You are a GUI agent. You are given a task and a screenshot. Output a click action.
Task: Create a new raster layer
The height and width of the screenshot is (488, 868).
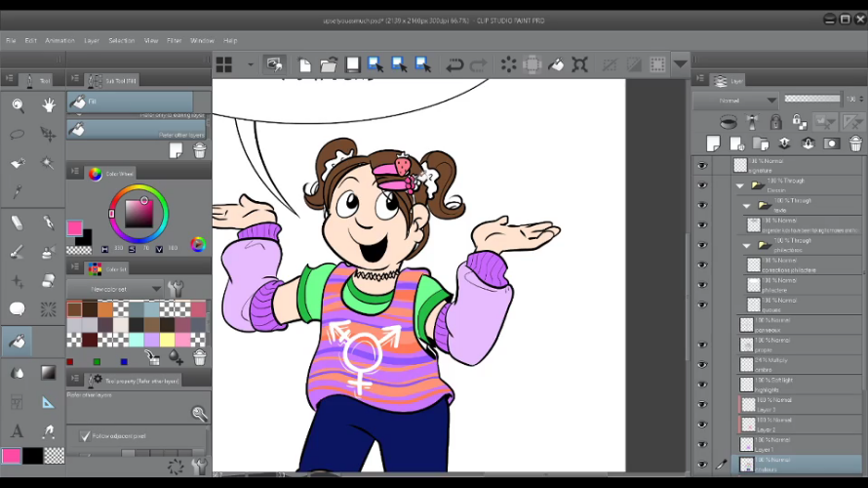point(714,144)
